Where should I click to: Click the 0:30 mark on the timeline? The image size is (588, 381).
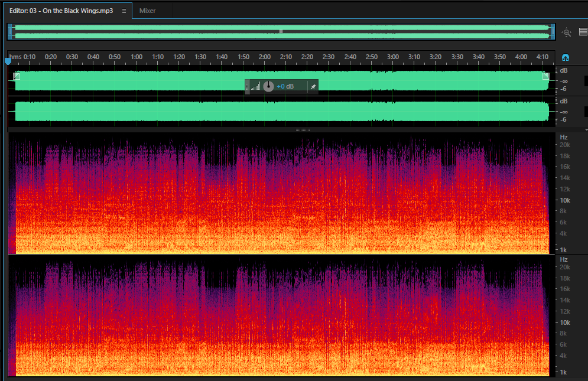pos(72,57)
